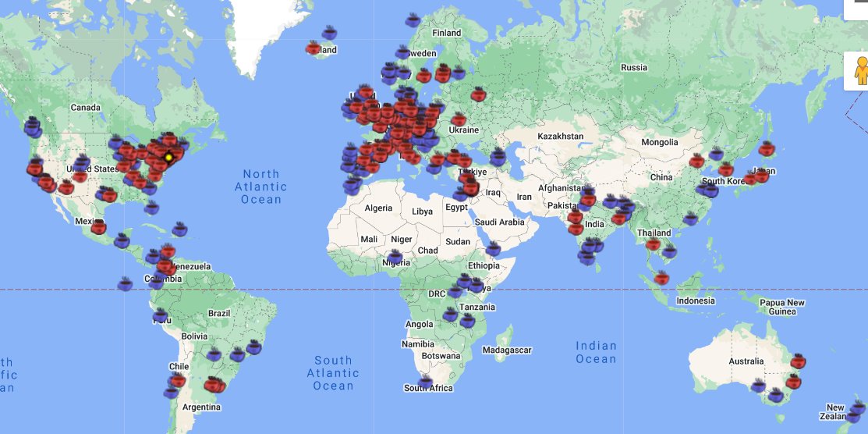Click the Papua New Guinea label

point(781,307)
